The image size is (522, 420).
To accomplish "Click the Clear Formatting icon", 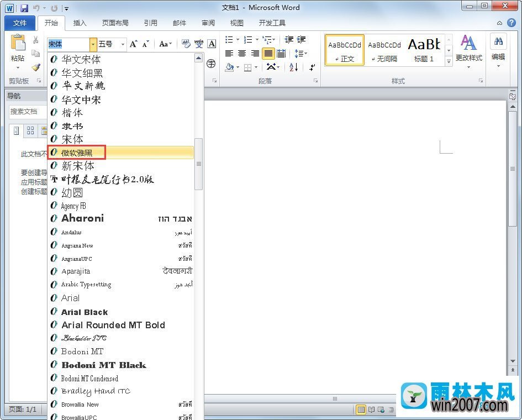I will (x=186, y=44).
